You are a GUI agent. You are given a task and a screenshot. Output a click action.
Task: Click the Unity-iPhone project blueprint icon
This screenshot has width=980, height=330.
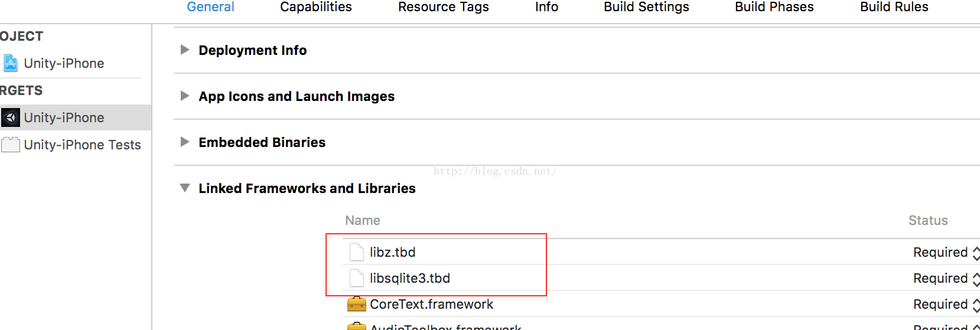click(11, 63)
